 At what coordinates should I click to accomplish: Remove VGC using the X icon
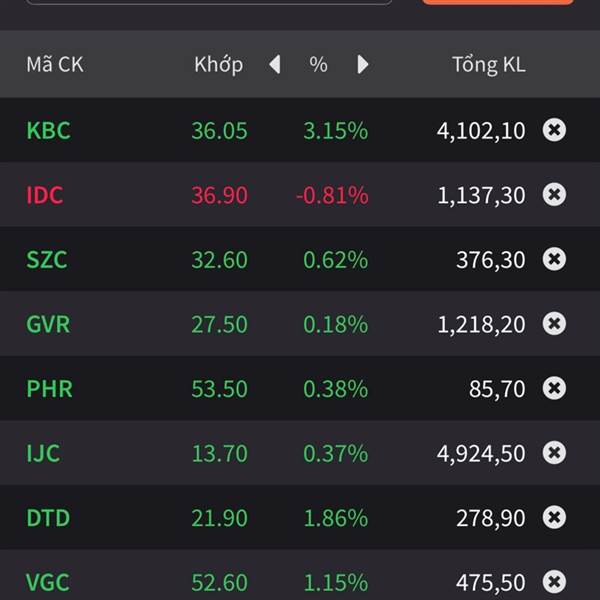pos(554,582)
